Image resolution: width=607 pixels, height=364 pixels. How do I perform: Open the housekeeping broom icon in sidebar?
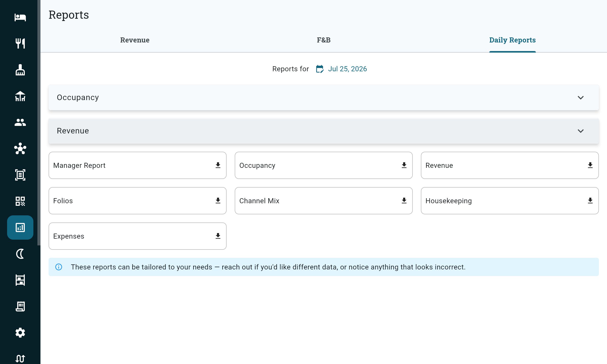click(20, 70)
